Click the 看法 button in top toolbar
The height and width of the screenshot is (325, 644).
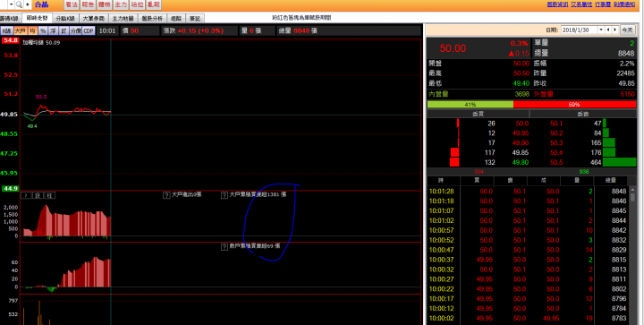(72, 5)
